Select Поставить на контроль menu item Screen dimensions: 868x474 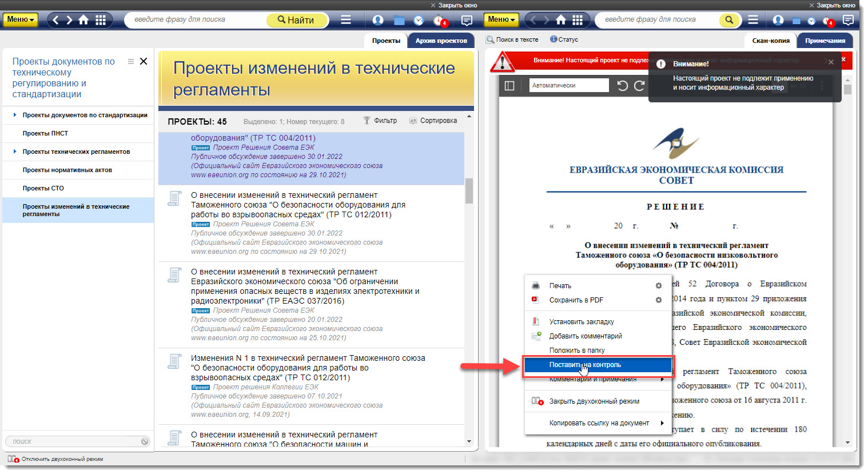(598, 365)
